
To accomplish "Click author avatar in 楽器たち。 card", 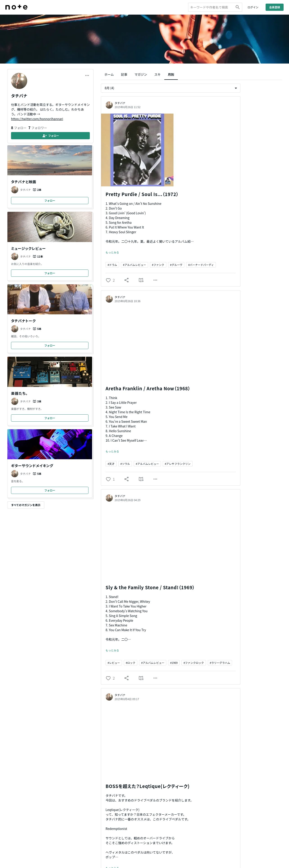I will click(14, 401).
